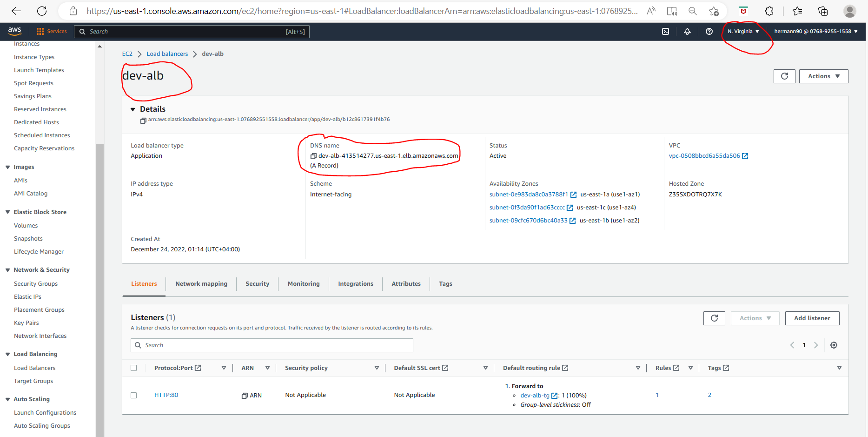Open the notifications bell icon

687,31
